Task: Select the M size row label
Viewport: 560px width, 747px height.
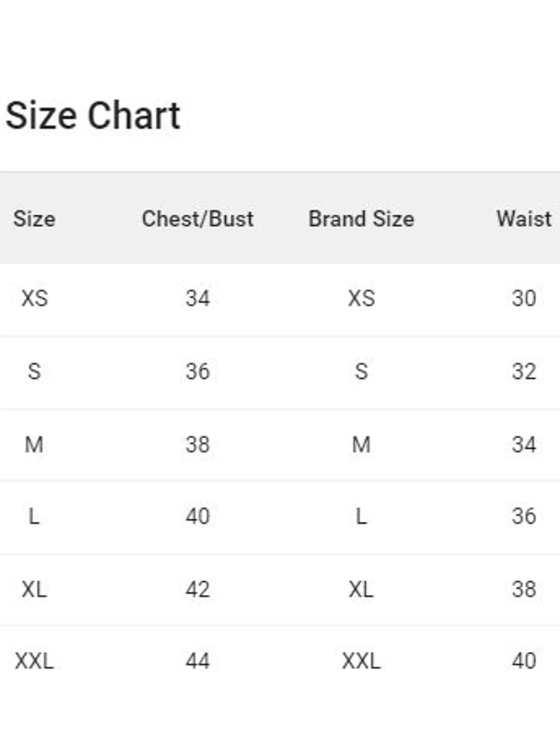Action: [x=34, y=445]
